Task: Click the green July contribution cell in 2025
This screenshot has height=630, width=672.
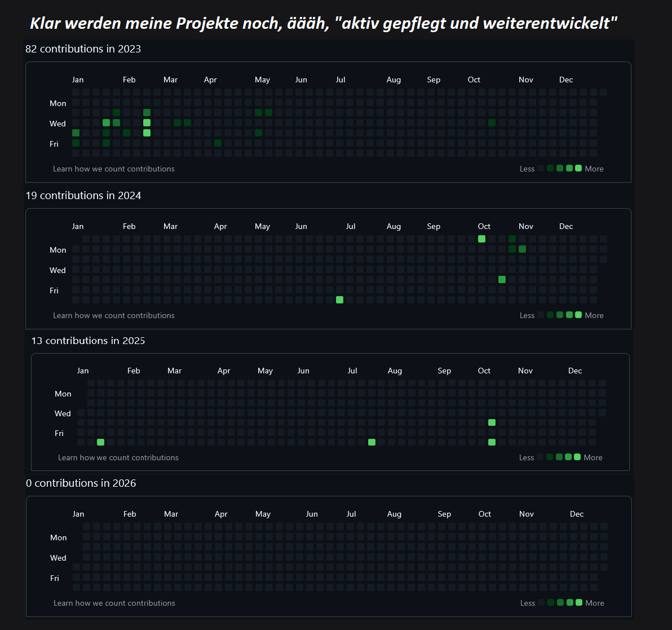Action: pos(372,442)
